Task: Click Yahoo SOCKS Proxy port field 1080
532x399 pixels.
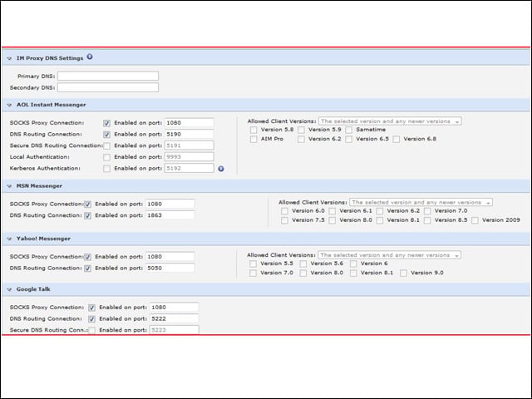Action: click(170, 257)
